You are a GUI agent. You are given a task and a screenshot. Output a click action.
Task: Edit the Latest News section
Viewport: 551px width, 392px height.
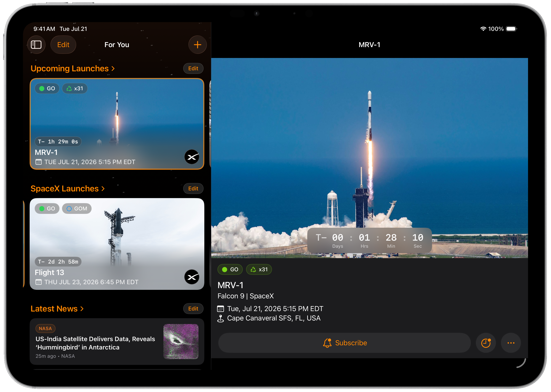click(193, 309)
